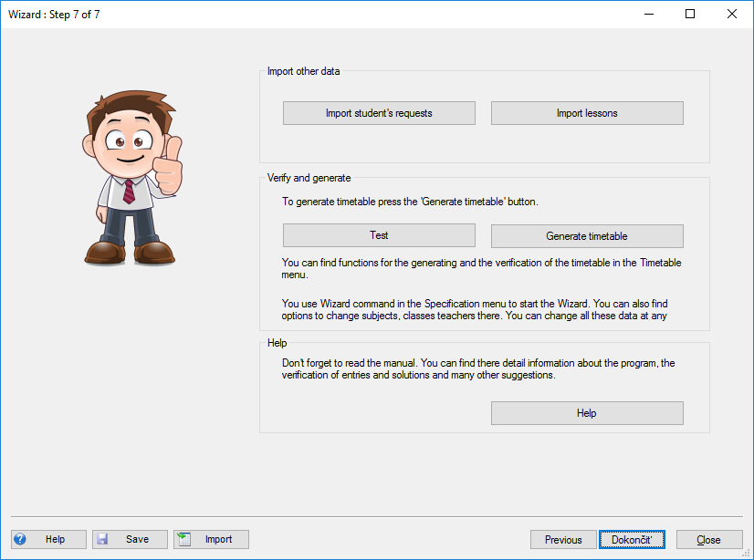Click the 'Import other data' group label
Viewport: 754px width, 560px height.
point(304,71)
